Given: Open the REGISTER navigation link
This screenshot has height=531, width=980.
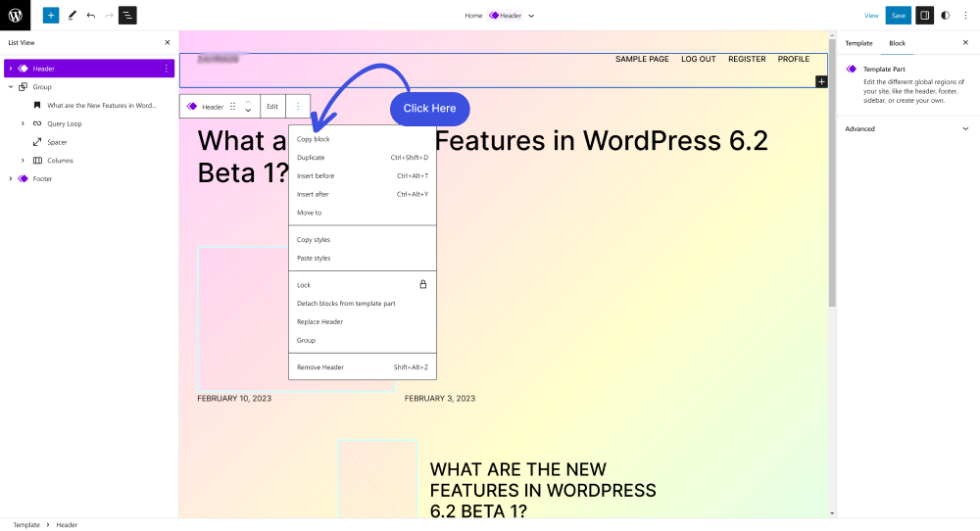Looking at the screenshot, I should coord(747,59).
